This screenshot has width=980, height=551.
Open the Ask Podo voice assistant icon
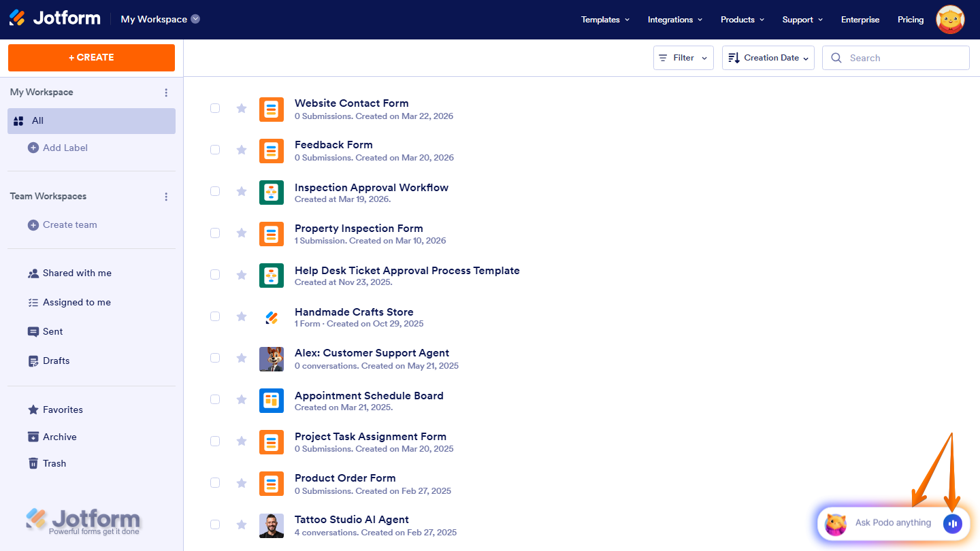click(953, 523)
